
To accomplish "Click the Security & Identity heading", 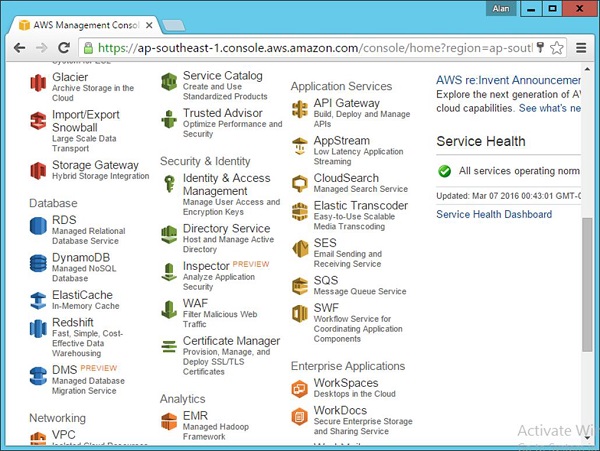I will tap(205, 161).
